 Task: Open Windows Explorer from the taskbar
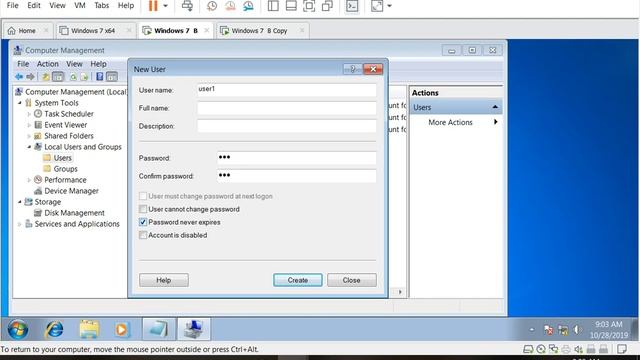tap(89, 330)
